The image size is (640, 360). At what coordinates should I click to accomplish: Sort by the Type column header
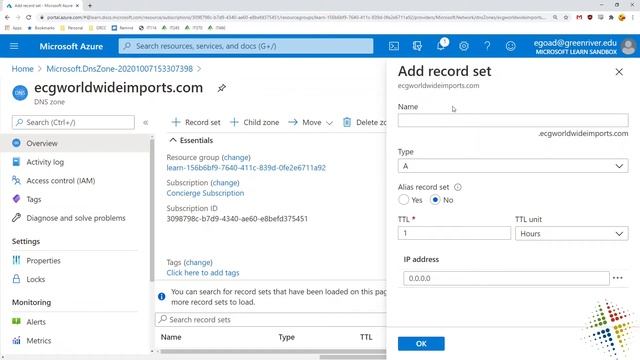pos(287,337)
